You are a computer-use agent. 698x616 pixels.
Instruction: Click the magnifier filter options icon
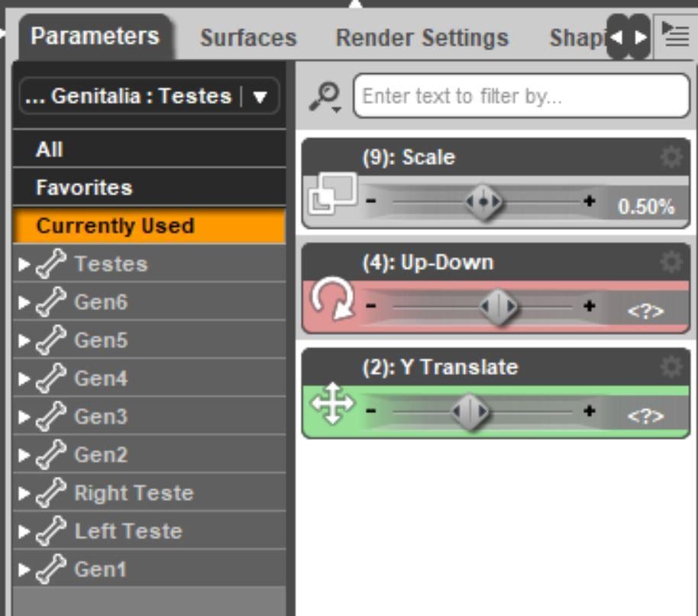click(326, 96)
